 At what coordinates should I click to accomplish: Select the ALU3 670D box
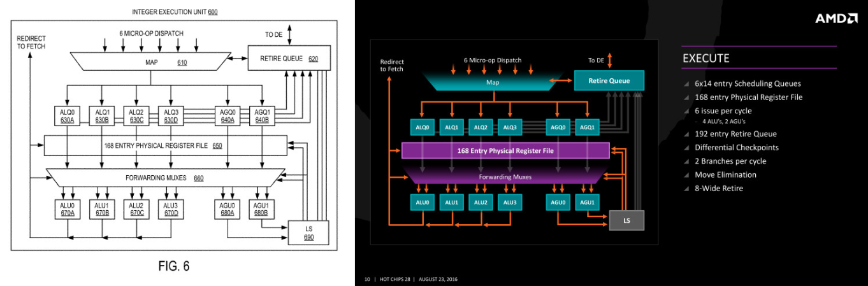click(x=171, y=209)
